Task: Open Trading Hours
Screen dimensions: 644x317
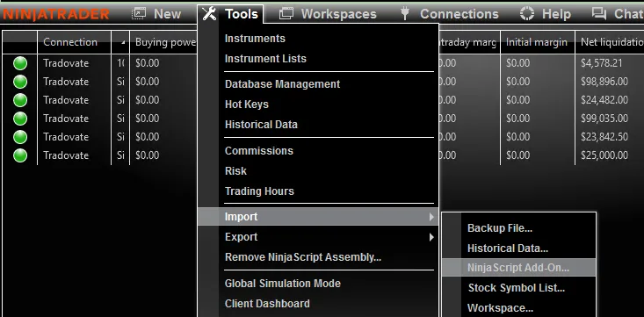Action: pyautogui.click(x=259, y=191)
